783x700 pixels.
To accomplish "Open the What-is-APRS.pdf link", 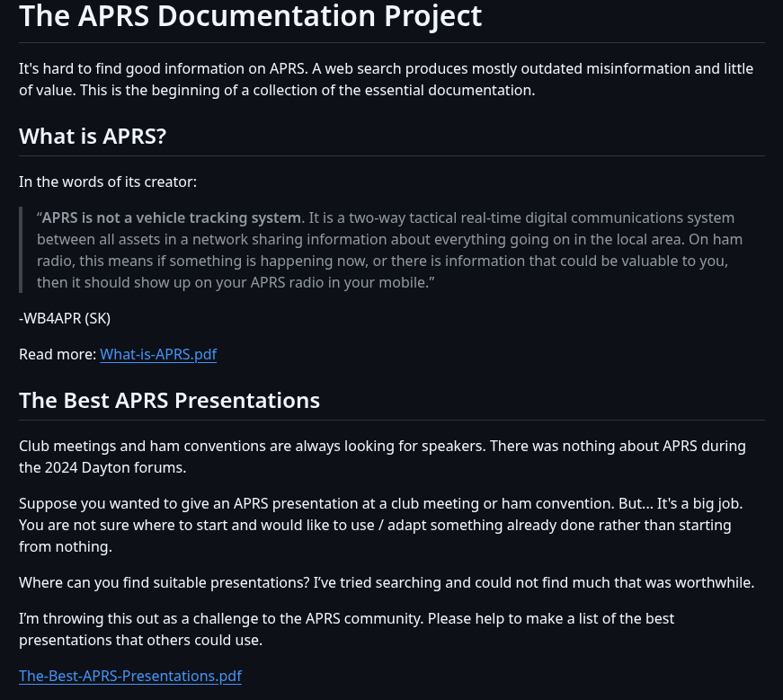I will tap(158, 355).
